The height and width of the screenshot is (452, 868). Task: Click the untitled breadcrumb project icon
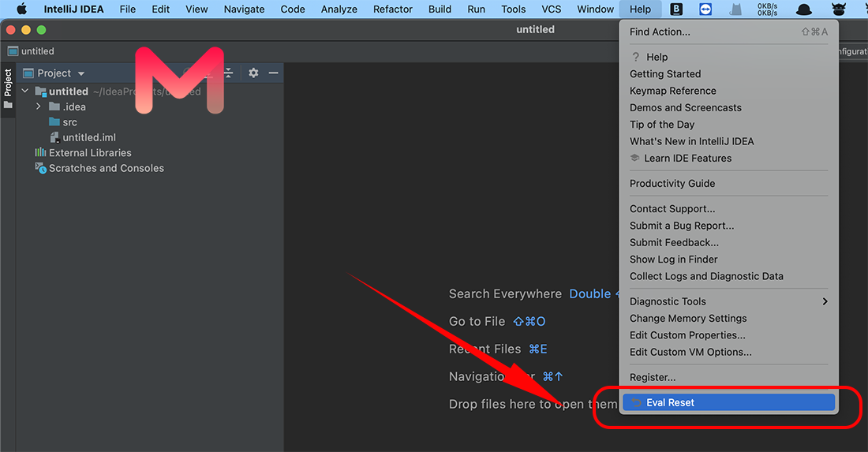13,51
